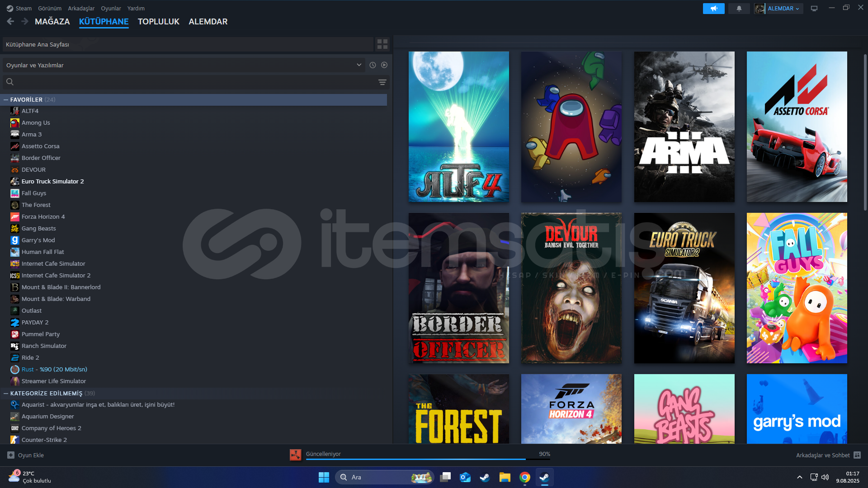The image size is (868, 488).
Task: Select The Forest in the list
Action: coord(36,205)
